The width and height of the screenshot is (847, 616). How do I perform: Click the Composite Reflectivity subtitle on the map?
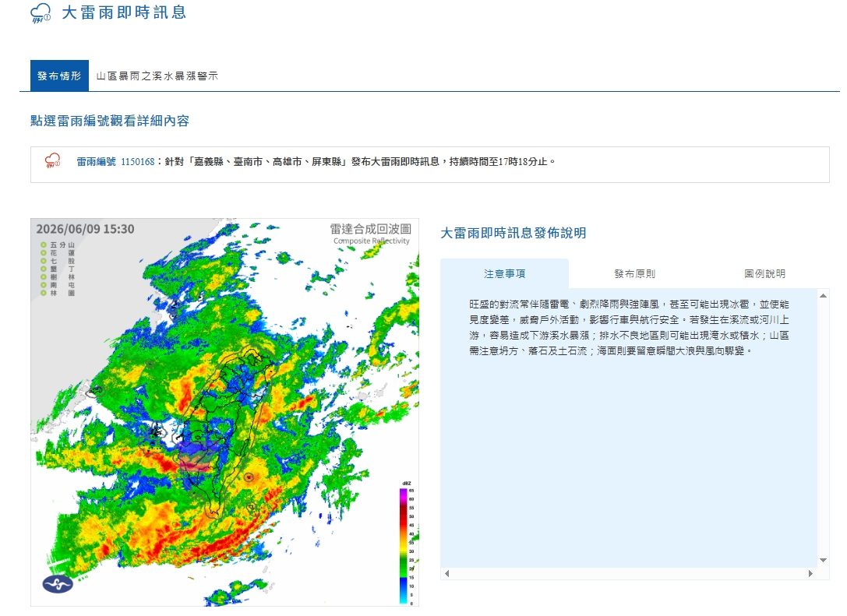372,241
